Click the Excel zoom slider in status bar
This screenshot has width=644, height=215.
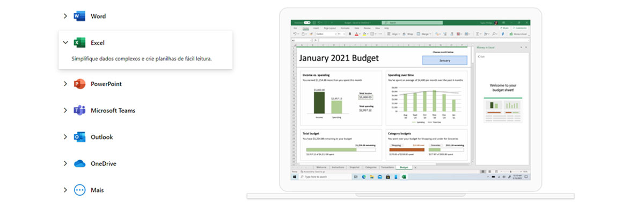click(x=510, y=171)
